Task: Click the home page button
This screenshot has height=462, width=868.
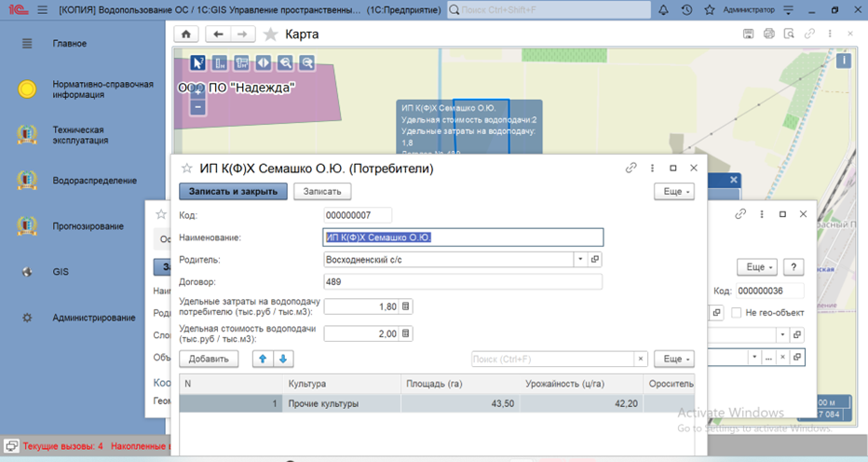Action: tap(186, 34)
